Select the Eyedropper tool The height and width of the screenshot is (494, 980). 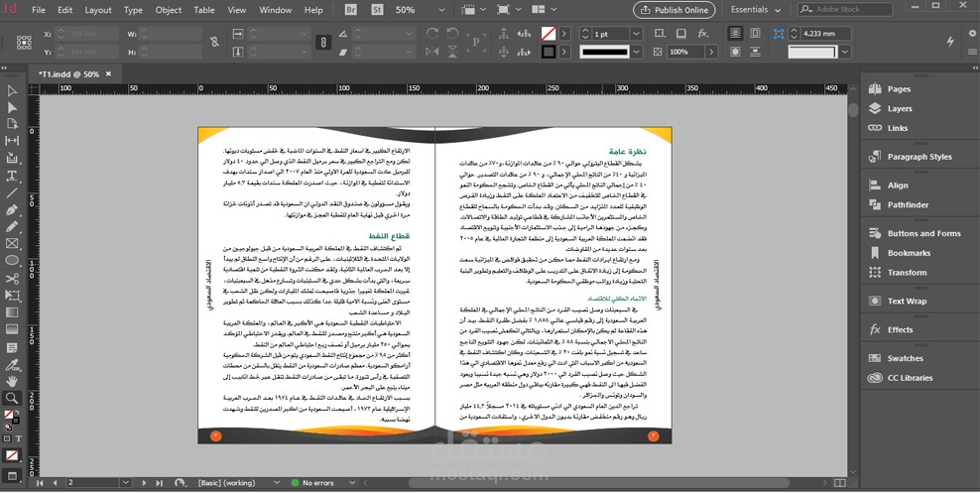coord(11,364)
